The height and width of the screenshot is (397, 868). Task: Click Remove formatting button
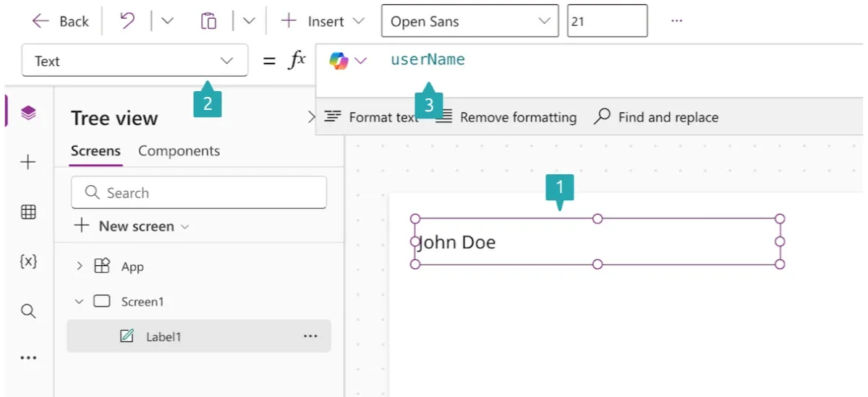tap(506, 117)
